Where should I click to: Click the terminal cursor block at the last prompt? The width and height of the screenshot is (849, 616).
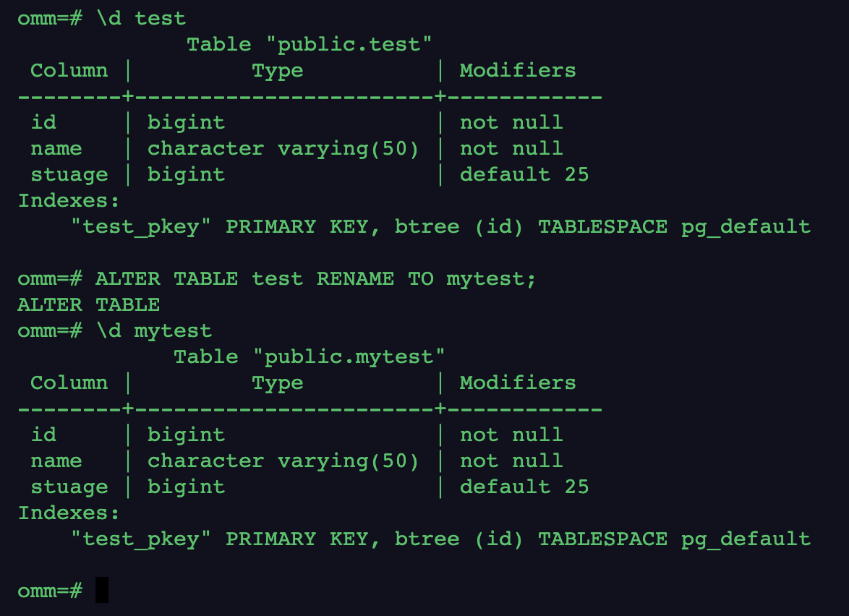tap(102, 590)
